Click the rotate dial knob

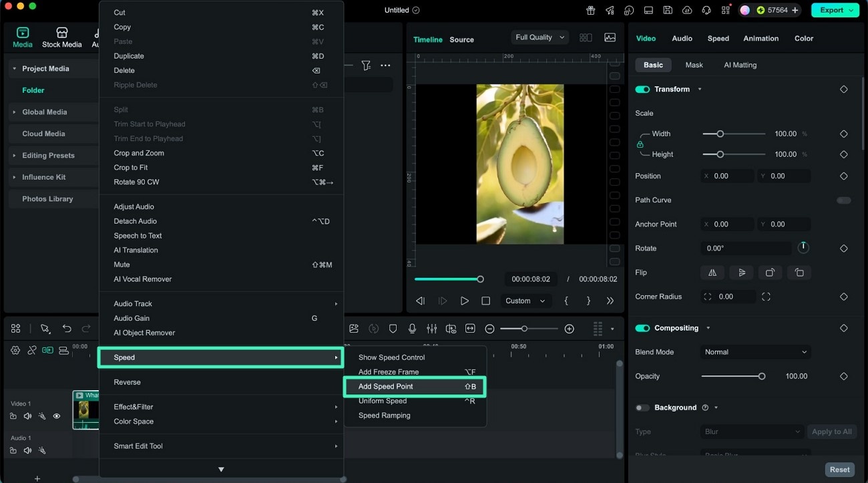point(803,248)
